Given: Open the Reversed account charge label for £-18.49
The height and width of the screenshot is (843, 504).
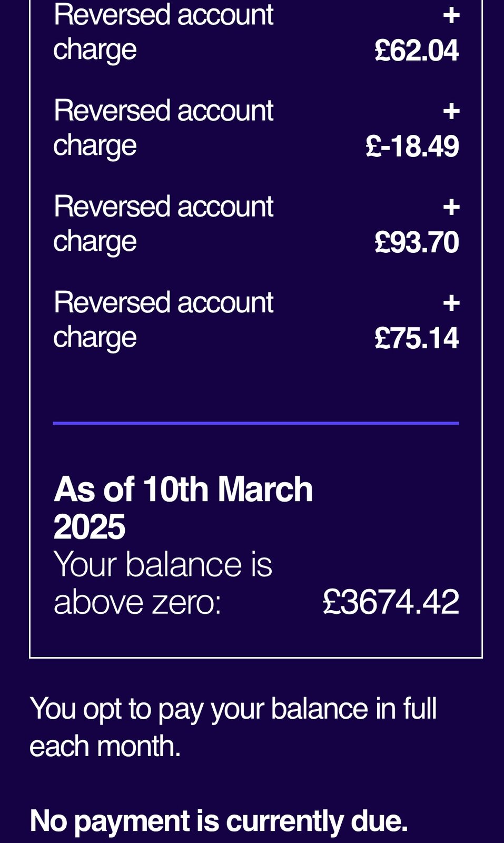Looking at the screenshot, I should point(163,128).
